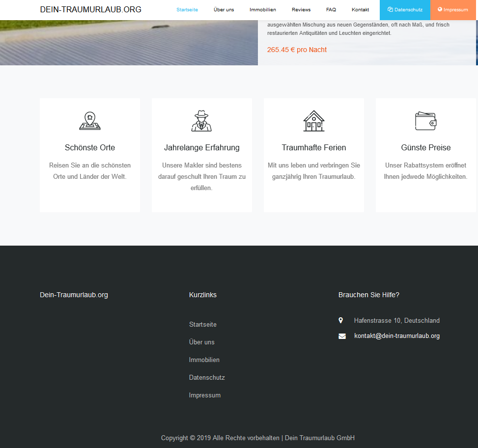The height and width of the screenshot is (448, 478).
Task: Open the Startseite menu item in header
Action: (187, 10)
